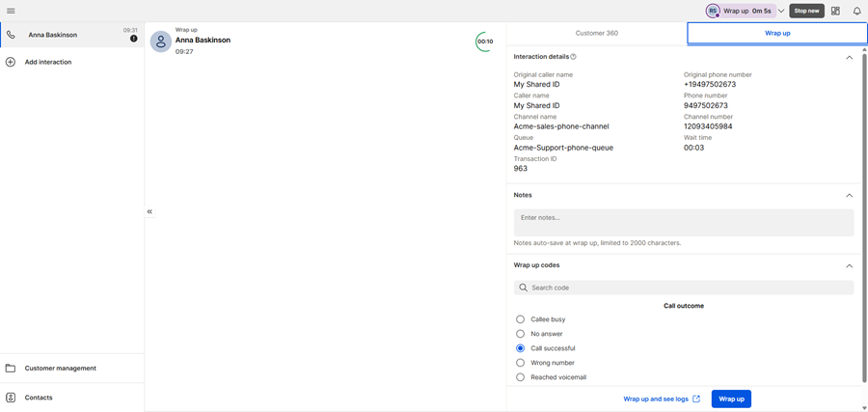Collapse the side panel with double chevron
Viewport: 868px width, 412px height.
(x=149, y=211)
